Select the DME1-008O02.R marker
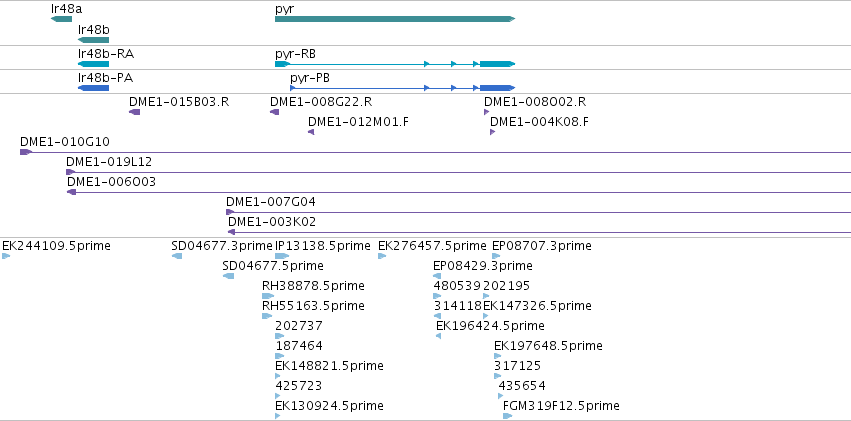This screenshot has width=851, height=421. click(x=487, y=112)
